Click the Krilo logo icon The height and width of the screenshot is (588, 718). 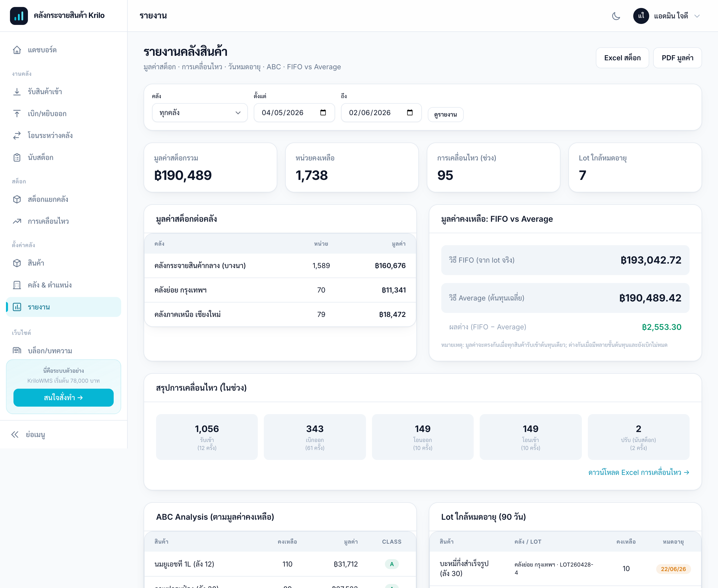pyautogui.click(x=19, y=16)
